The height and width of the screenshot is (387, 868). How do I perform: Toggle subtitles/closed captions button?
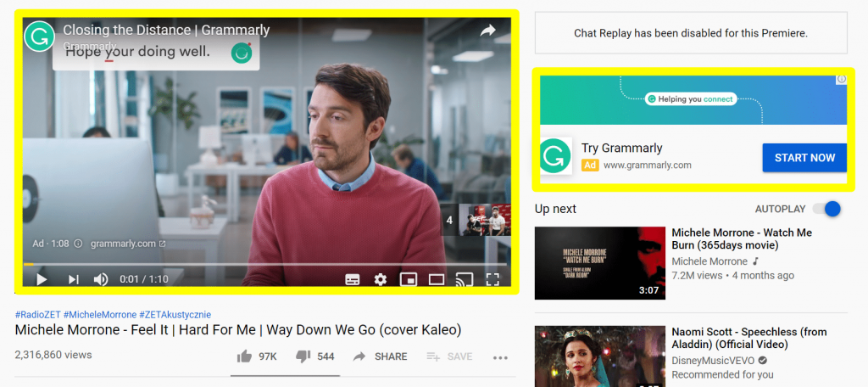pyautogui.click(x=353, y=279)
